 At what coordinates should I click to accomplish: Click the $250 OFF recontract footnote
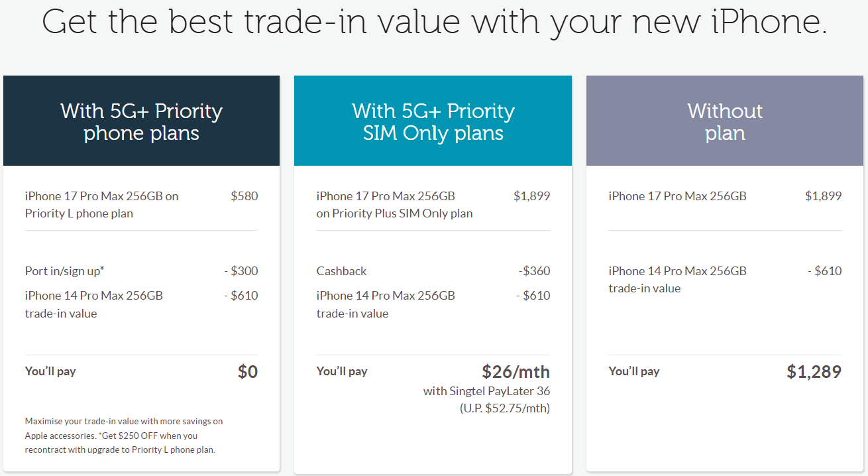(x=123, y=436)
